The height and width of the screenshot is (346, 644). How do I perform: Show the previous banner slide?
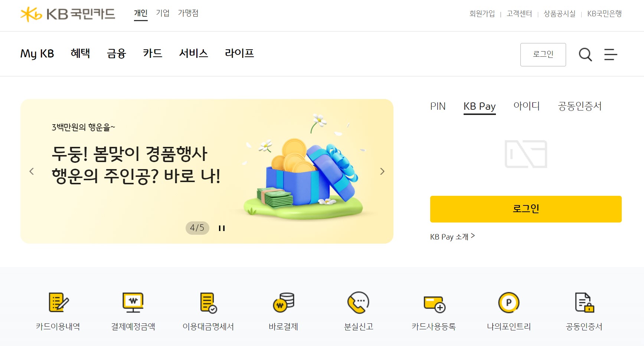tap(32, 171)
